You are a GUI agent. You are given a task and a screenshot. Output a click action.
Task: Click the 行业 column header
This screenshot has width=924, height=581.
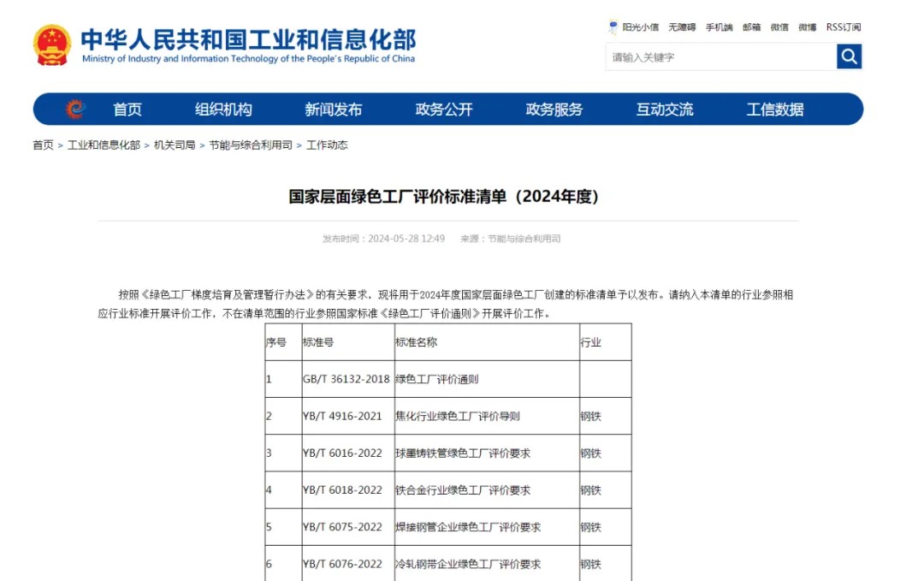(590, 342)
